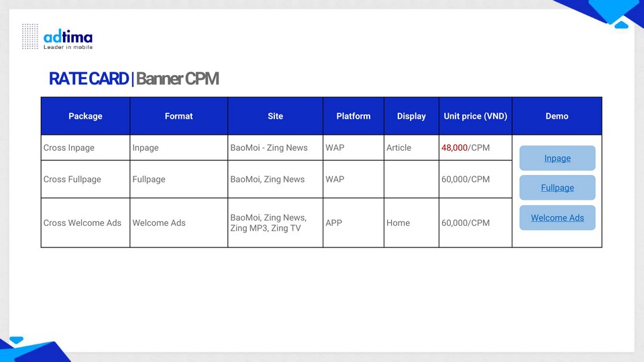Select the Cross Inpage package cell
The height and width of the screenshot is (362, 644).
tap(69, 147)
